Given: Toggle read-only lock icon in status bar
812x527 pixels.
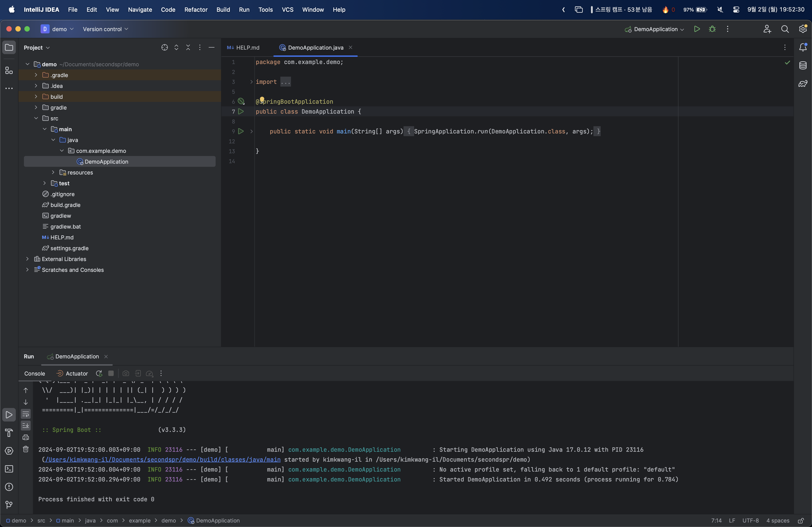Looking at the screenshot, I should click(x=800, y=520).
